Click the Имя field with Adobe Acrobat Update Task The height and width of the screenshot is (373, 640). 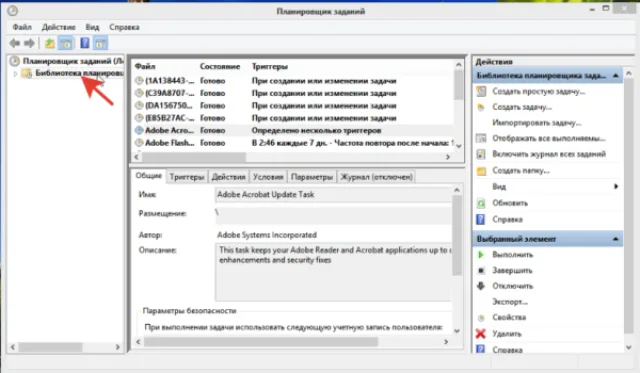(333, 195)
